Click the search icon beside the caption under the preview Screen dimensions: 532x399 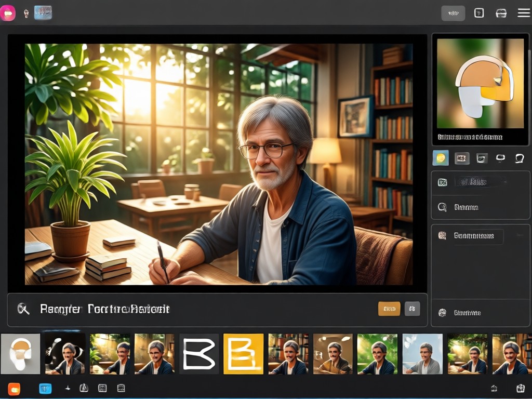[23, 309]
